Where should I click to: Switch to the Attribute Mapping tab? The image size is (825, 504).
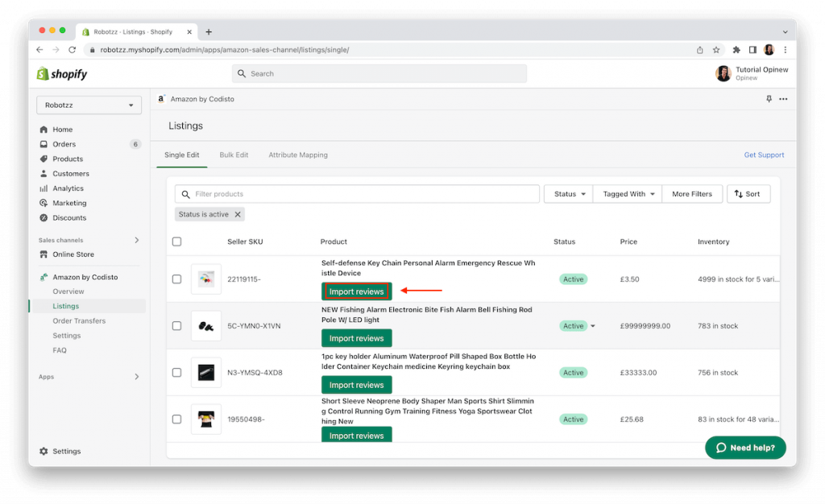298,155
